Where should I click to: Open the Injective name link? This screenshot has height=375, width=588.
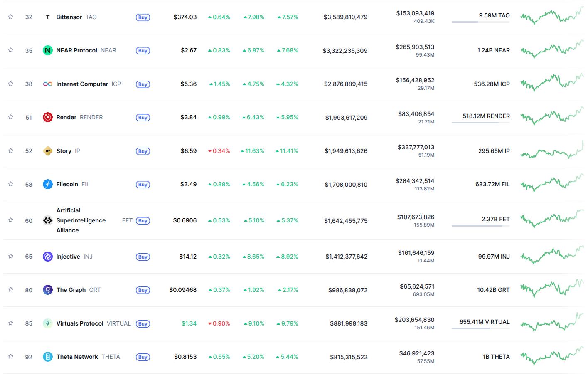[x=68, y=257]
